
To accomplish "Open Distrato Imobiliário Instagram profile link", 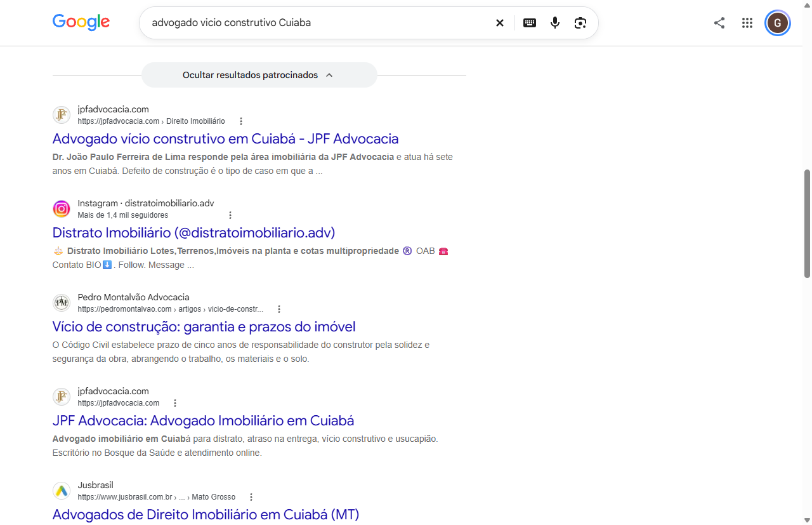I will tap(193, 232).
